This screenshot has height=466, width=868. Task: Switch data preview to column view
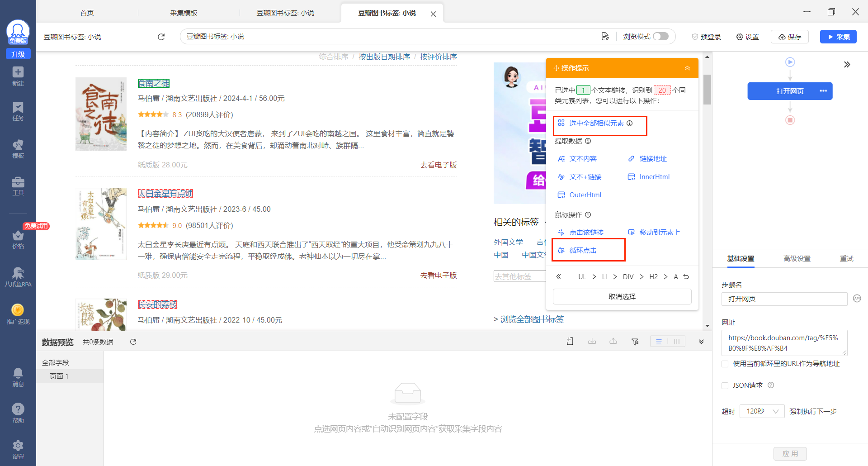677,342
